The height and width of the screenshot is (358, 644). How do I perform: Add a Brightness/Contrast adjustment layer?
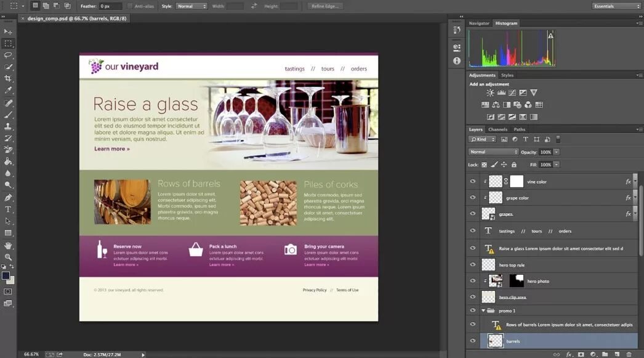489,92
